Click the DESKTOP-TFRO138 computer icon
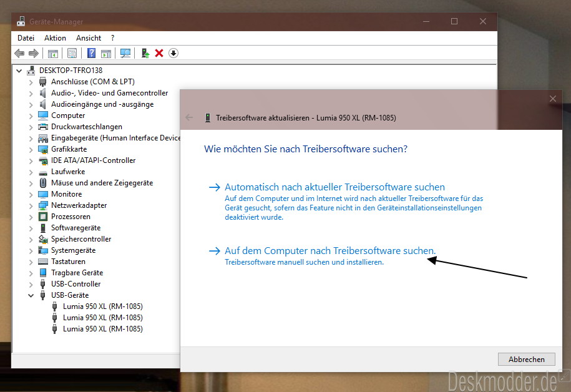The image size is (571, 392). [x=31, y=71]
